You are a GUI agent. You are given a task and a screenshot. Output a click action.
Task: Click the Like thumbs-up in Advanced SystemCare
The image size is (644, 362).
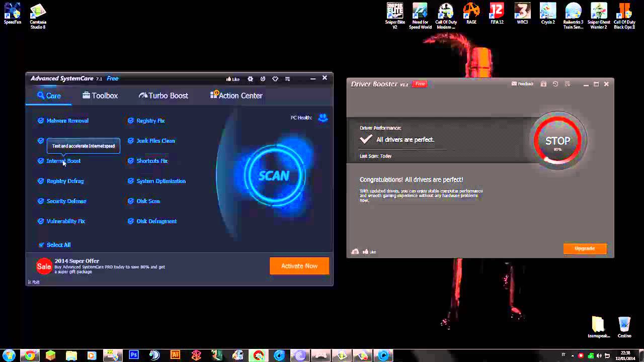232,79
